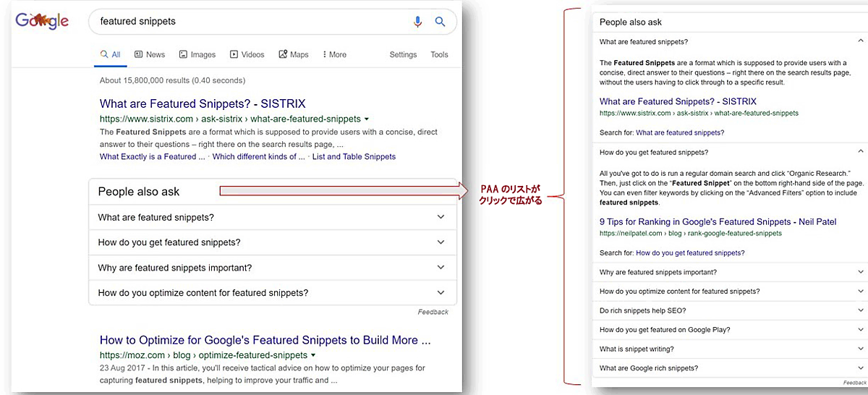The image size is (868, 395).
Task: Open the sistrix.com URL dropdown arrow
Action: [367, 119]
